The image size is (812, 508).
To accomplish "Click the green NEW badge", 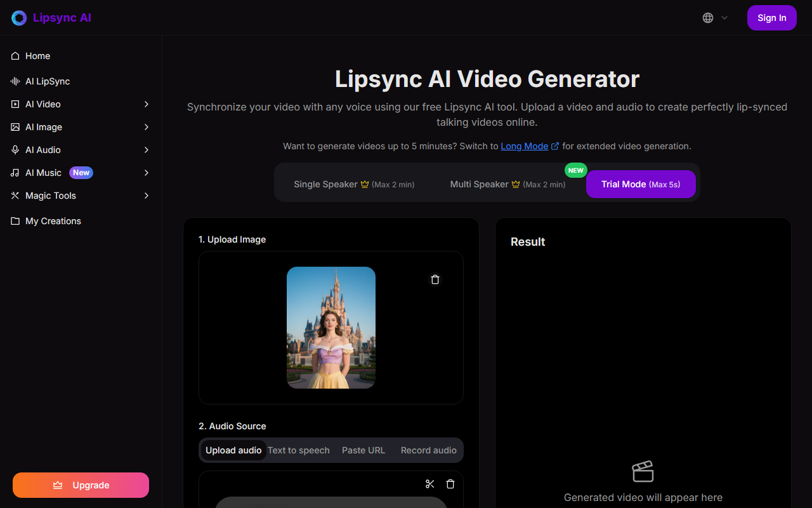I will 576,170.
